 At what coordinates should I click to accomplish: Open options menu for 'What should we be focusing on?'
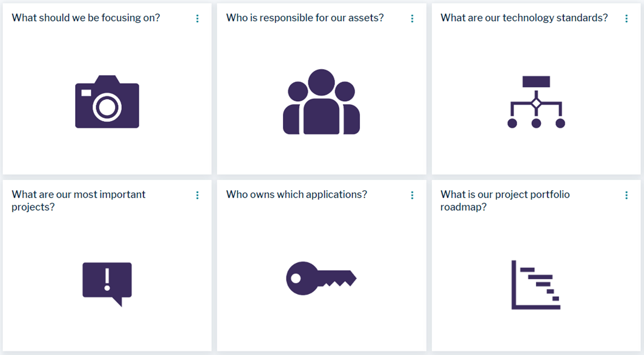click(x=198, y=19)
